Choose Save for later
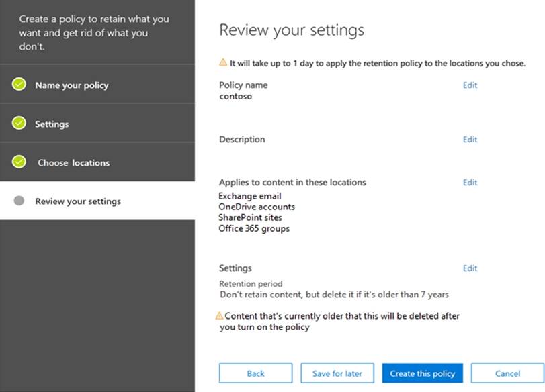The width and height of the screenshot is (545, 392). coord(337,373)
